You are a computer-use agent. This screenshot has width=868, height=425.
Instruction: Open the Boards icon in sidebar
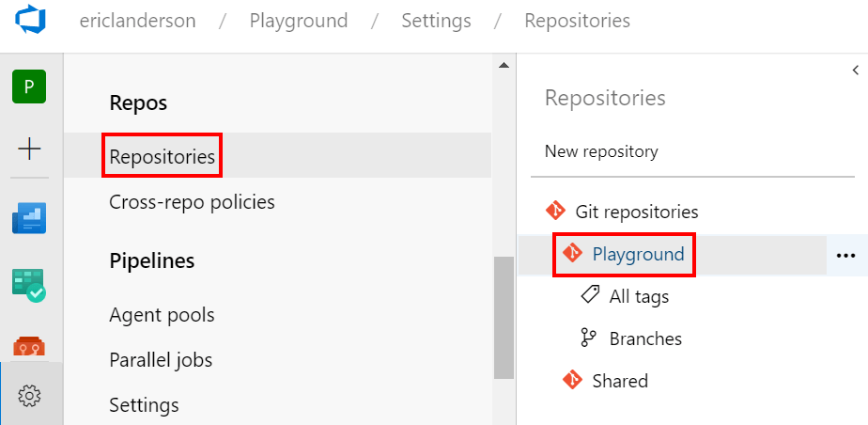click(x=29, y=218)
